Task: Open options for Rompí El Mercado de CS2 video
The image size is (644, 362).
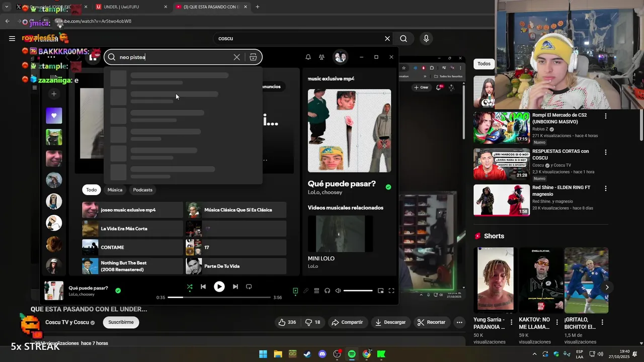Action: (x=605, y=116)
